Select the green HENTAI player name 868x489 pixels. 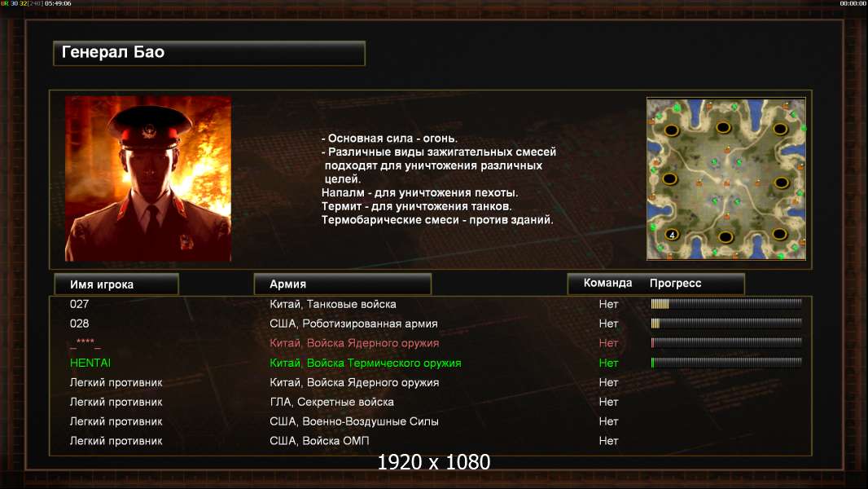point(90,363)
